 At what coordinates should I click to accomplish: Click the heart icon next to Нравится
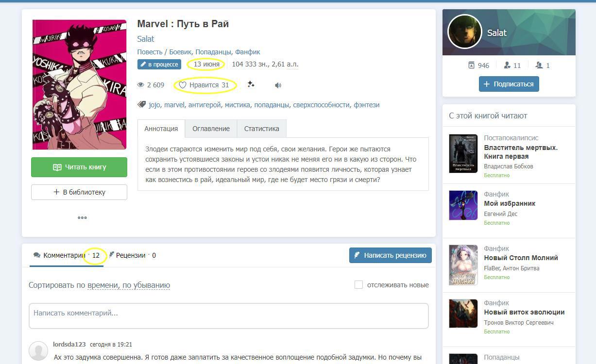(x=183, y=85)
